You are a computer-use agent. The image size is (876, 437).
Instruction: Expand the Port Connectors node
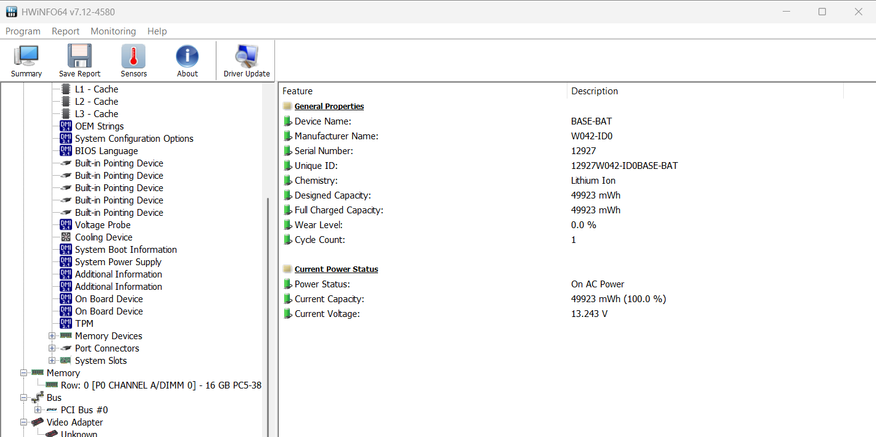[x=52, y=349]
